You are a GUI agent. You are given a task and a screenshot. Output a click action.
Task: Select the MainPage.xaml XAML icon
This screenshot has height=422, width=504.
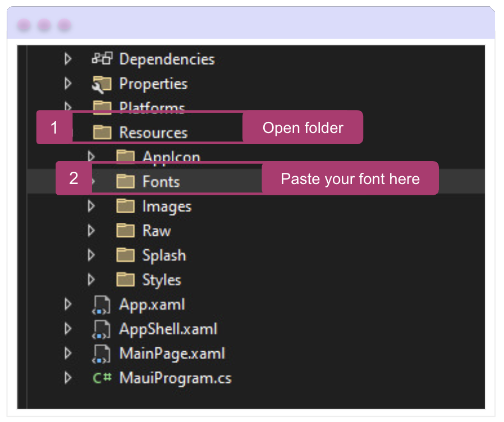pos(102,354)
